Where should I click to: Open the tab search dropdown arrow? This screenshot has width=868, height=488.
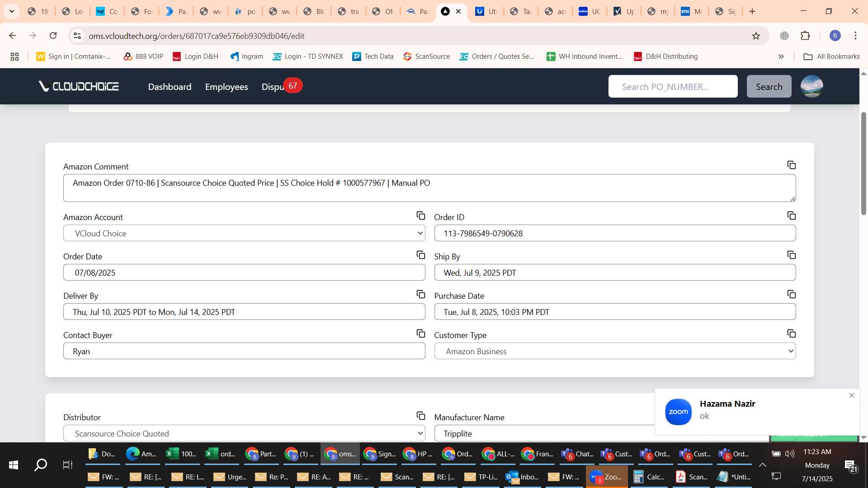[12, 11]
